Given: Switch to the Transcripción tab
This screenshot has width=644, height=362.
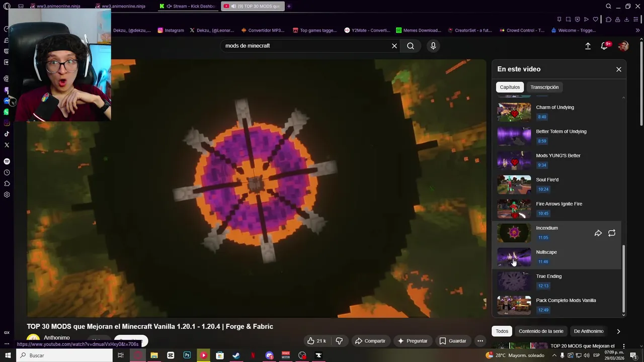Looking at the screenshot, I should [544, 87].
